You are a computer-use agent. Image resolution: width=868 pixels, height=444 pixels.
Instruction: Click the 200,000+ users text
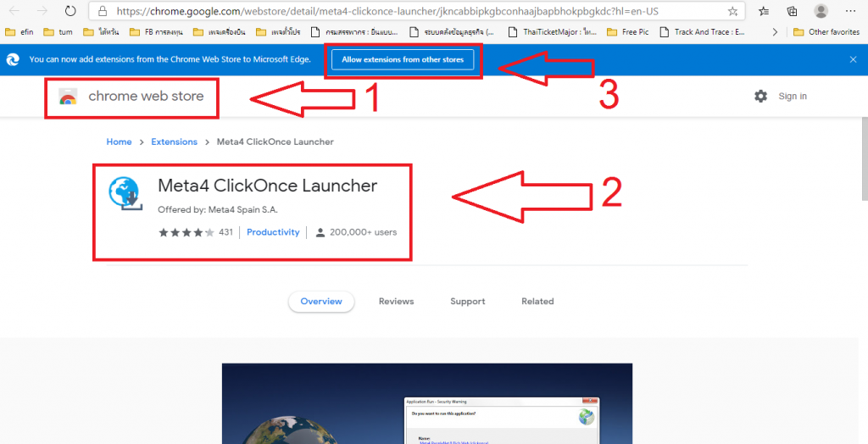click(x=363, y=232)
